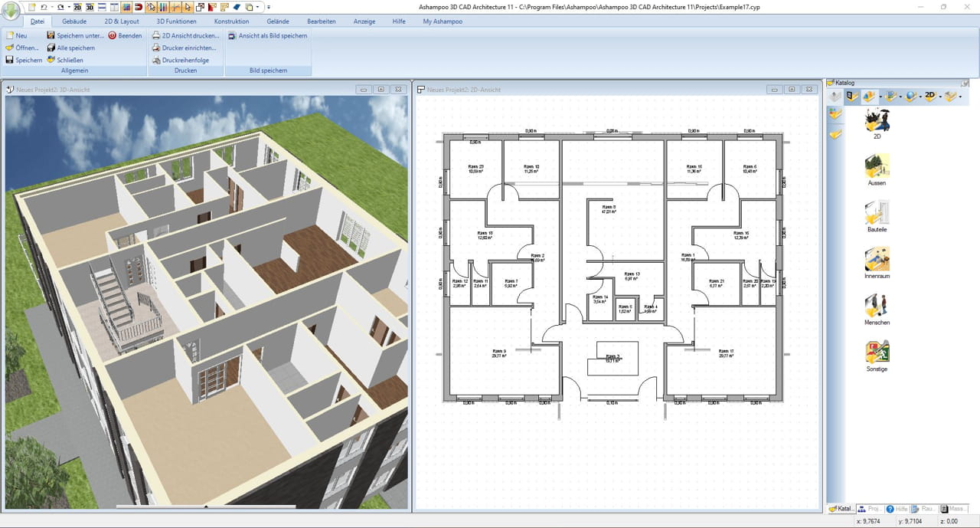This screenshot has width=980, height=528.
Task: Open the 2D catalog category
Action: click(876, 124)
